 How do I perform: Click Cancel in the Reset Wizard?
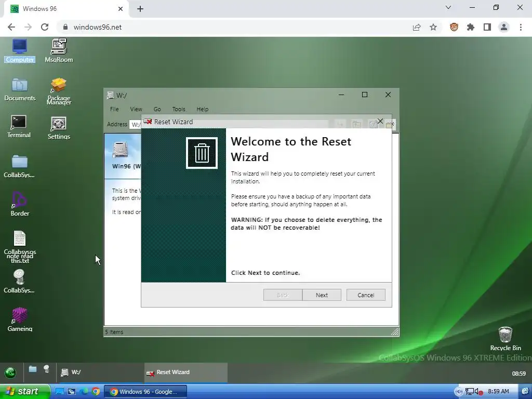click(x=366, y=295)
